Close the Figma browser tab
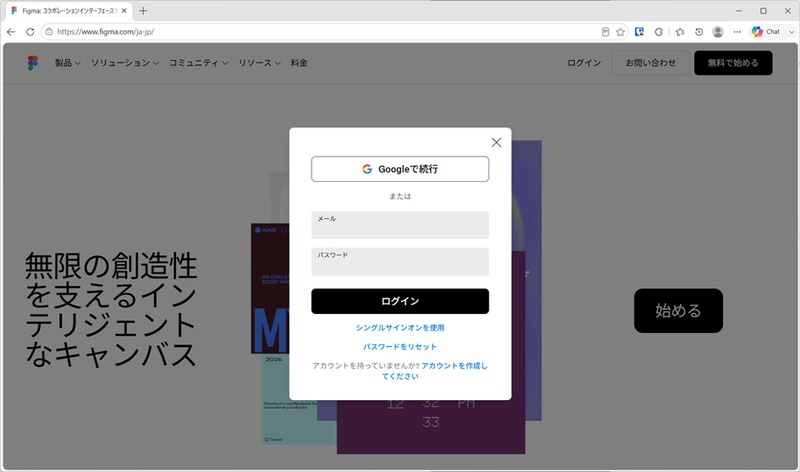This screenshot has height=472, width=800. tap(124, 11)
